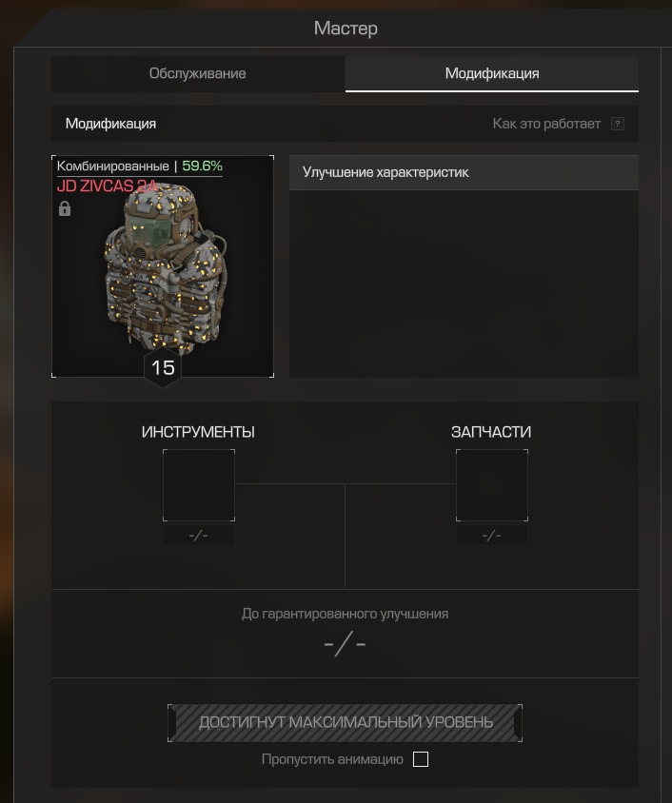The width and height of the screenshot is (672, 803).
Task: Click the padlock icon on armor card
Action: (65, 208)
